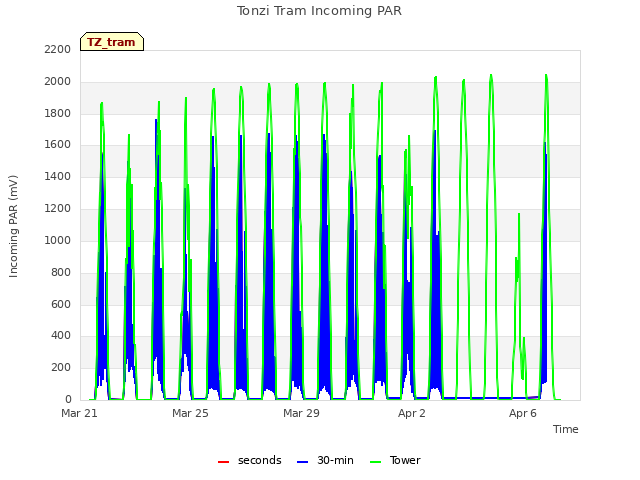
Task: Click the 200 y-axis tick label
Action: coord(61,367)
